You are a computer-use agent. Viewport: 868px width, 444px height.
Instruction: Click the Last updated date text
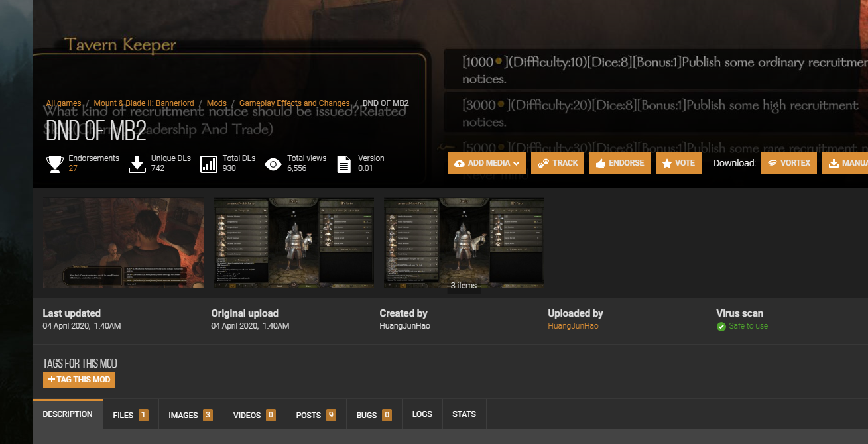pyautogui.click(x=82, y=326)
